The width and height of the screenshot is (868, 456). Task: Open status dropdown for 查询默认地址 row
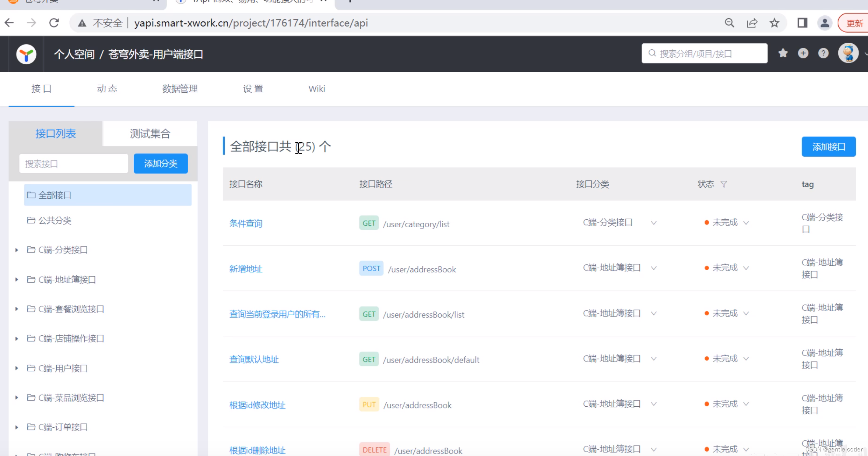[x=746, y=359]
